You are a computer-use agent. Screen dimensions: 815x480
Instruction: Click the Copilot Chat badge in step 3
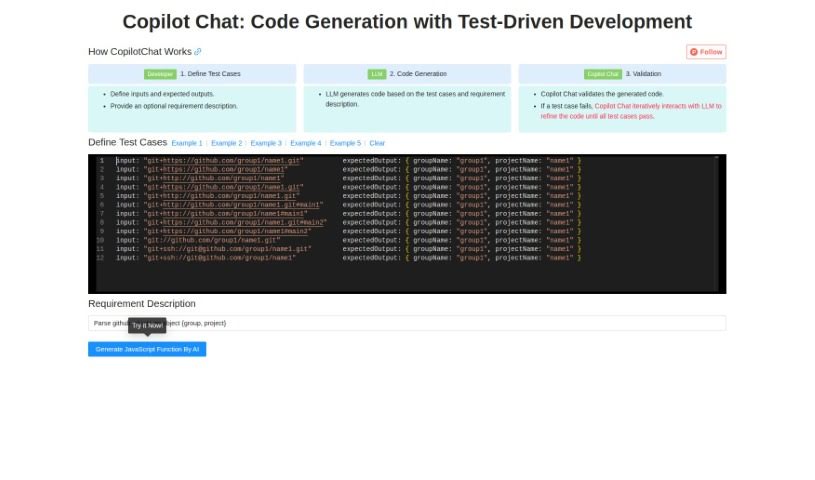point(603,74)
